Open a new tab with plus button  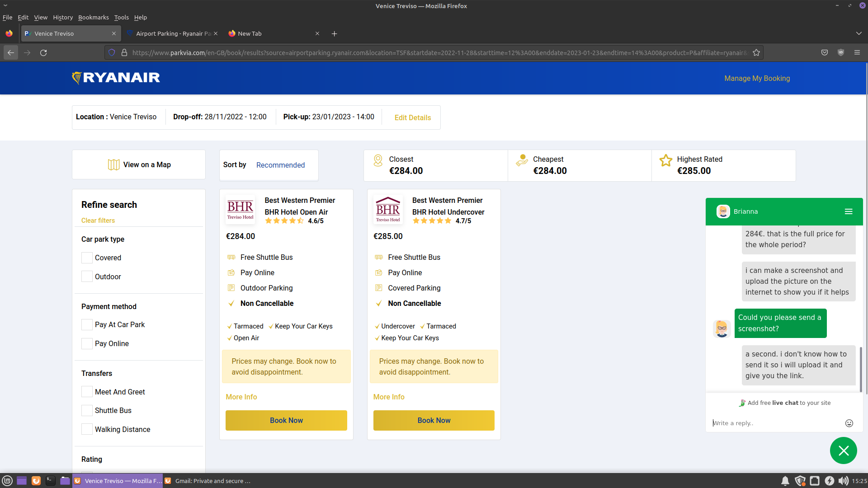pyautogui.click(x=335, y=34)
